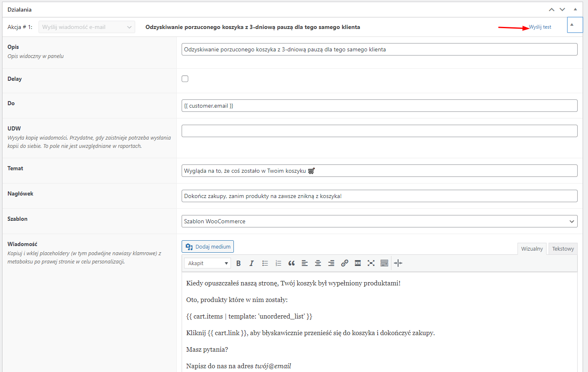Image resolution: width=588 pixels, height=372 pixels.
Task: Click the Dodaj medium button
Action: point(208,247)
